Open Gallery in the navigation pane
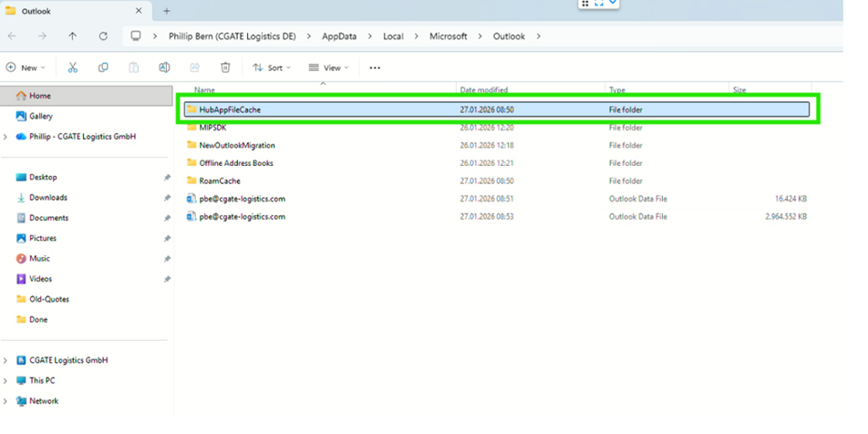Image resolution: width=868 pixels, height=434 pixels. click(40, 117)
